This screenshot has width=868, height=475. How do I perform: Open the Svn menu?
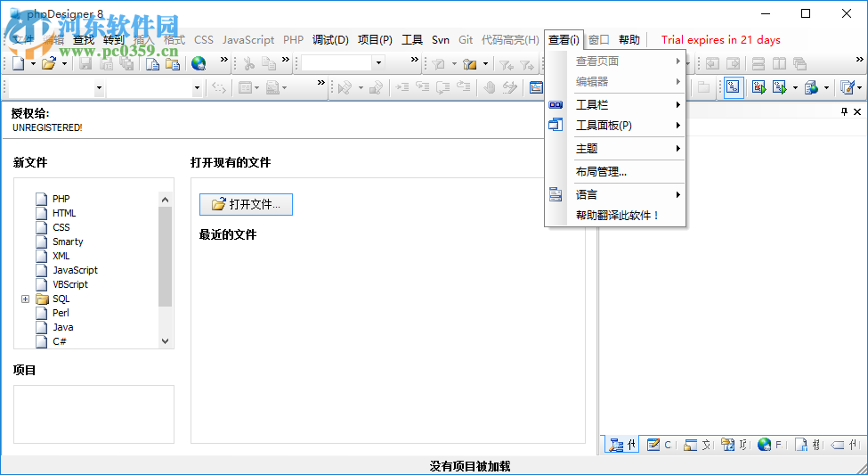point(441,40)
